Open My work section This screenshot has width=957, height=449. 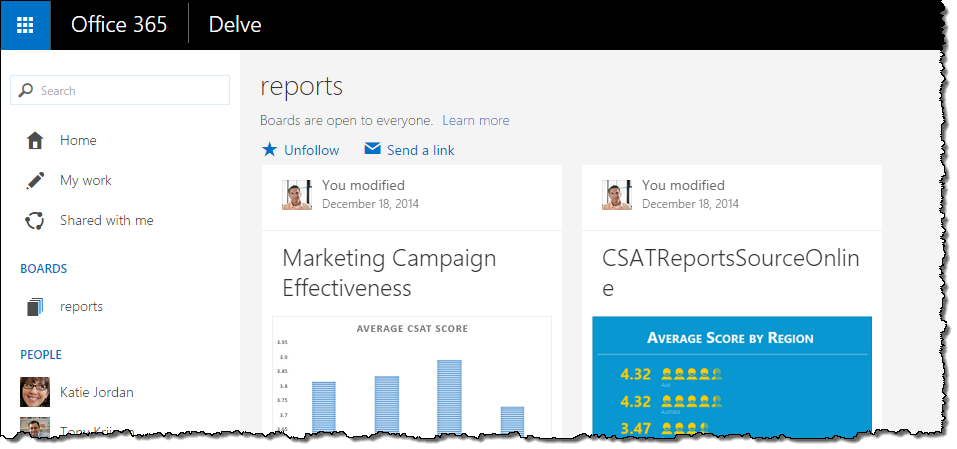tap(85, 181)
